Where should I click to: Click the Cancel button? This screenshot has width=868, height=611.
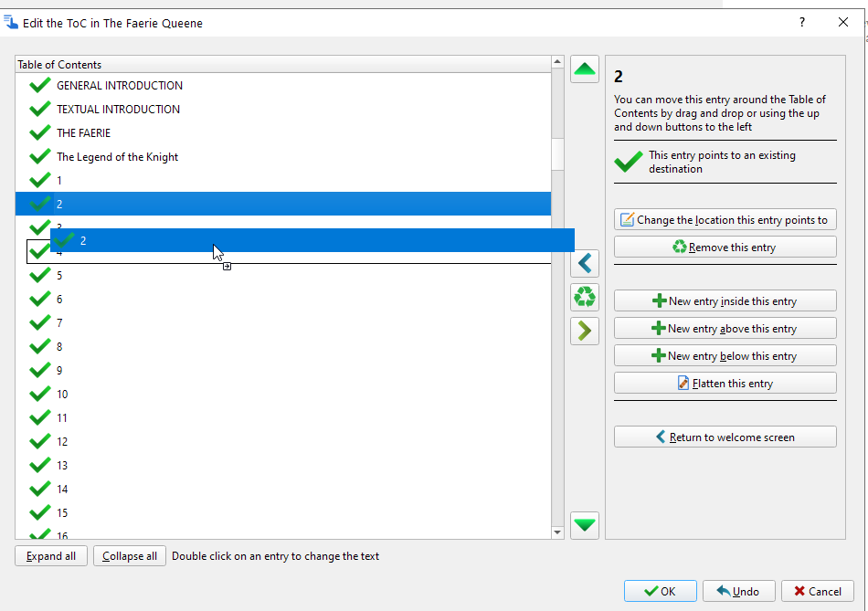click(818, 592)
